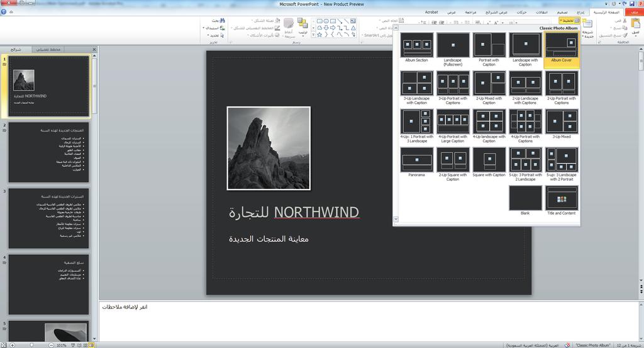The image size is (644, 348).
Task: Pick the 2-Up Portrait with Captions layout
Action: tap(561, 87)
